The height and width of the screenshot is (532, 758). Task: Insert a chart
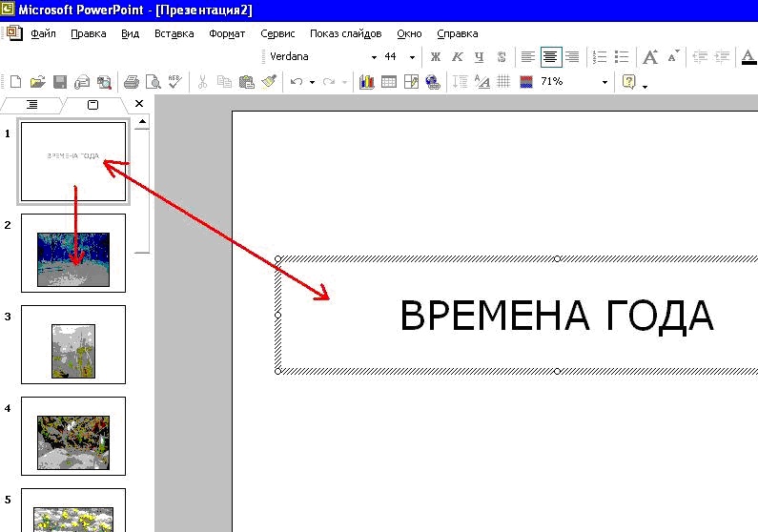[366, 82]
